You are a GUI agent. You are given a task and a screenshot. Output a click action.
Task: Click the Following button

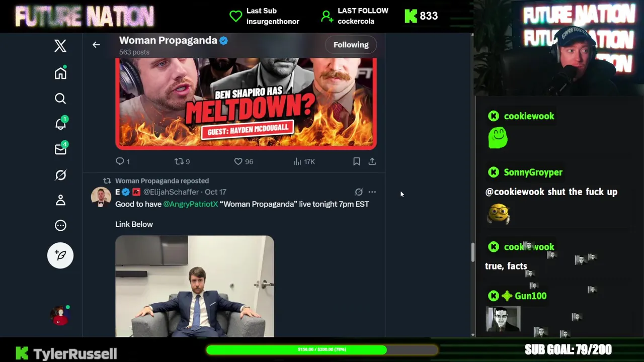tap(351, 45)
